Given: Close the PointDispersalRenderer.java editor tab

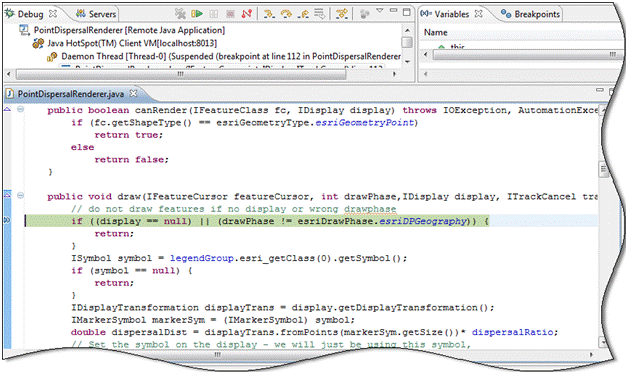Looking at the screenshot, I should [x=133, y=93].
